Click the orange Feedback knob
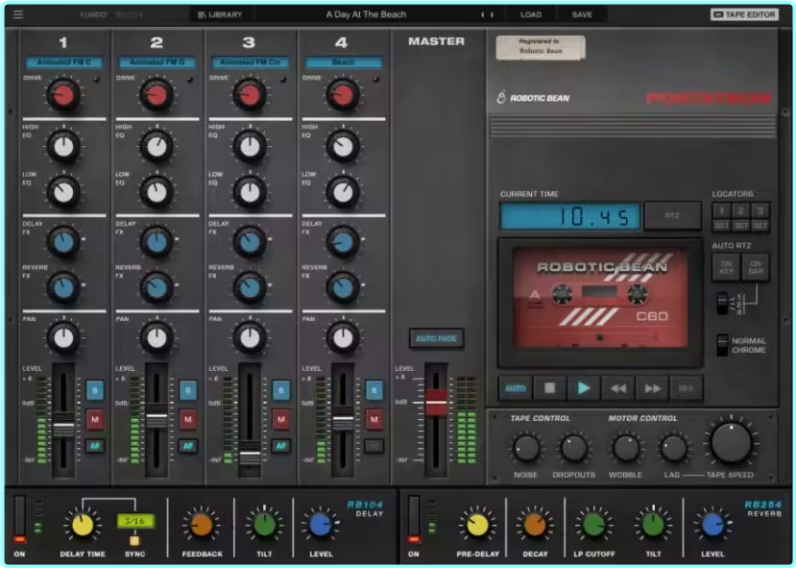 point(202,525)
